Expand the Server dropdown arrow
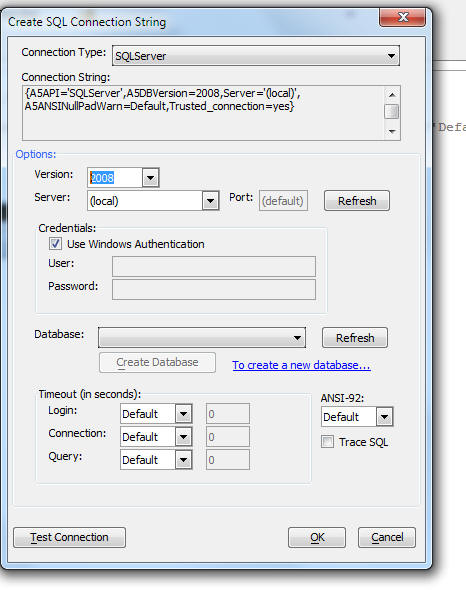Screen dimensions: 466x590 (210, 201)
